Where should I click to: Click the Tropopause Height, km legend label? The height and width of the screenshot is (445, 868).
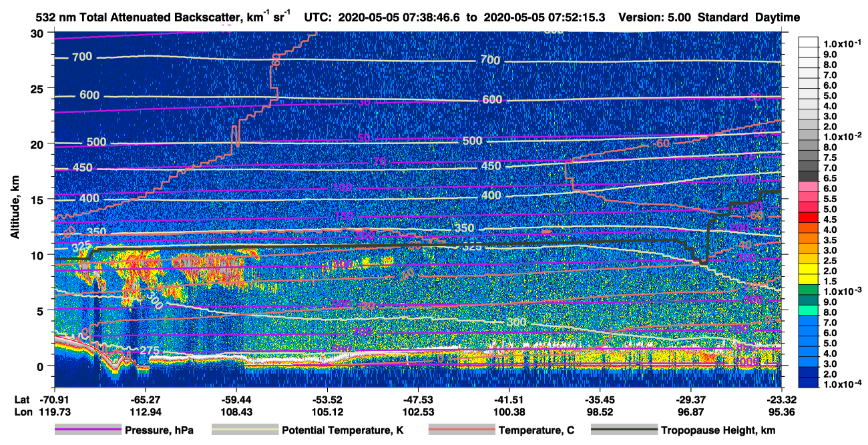point(718,431)
